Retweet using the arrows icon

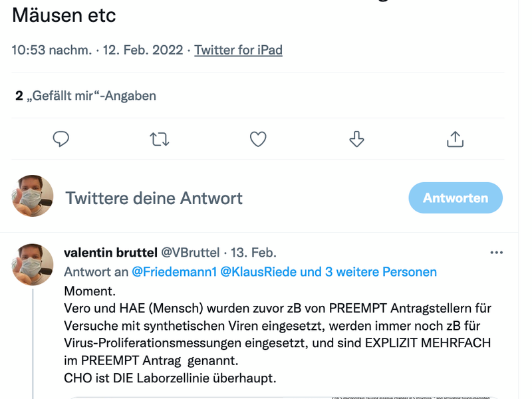click(x=160, y=139)
